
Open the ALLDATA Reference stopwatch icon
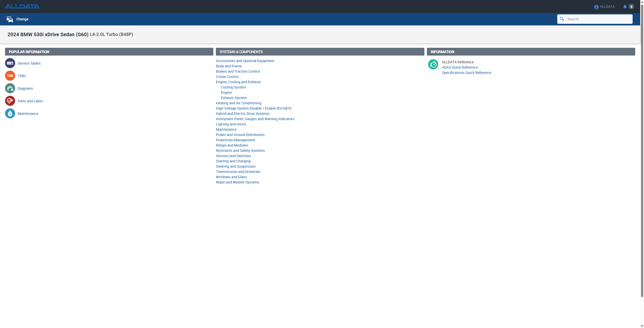433,64
